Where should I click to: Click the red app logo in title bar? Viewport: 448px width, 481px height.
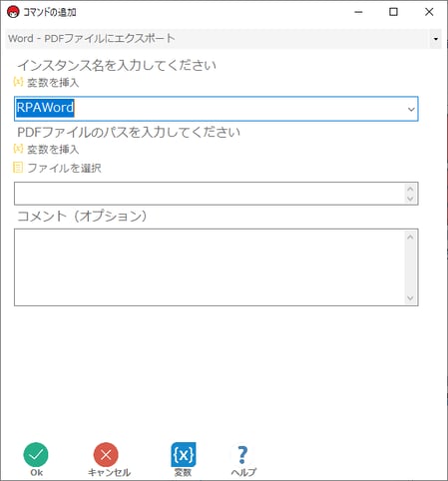pyautogui.click(x=13, y=12)
